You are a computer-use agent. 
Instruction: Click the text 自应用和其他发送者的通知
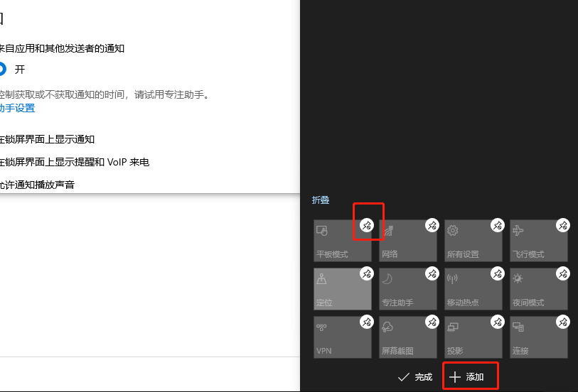65,48
